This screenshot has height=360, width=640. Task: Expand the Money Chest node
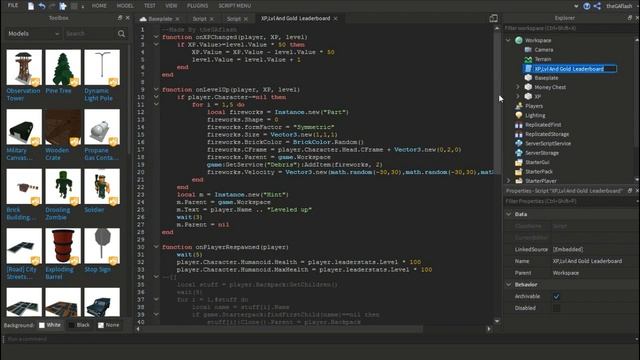[x=518, y=87]
